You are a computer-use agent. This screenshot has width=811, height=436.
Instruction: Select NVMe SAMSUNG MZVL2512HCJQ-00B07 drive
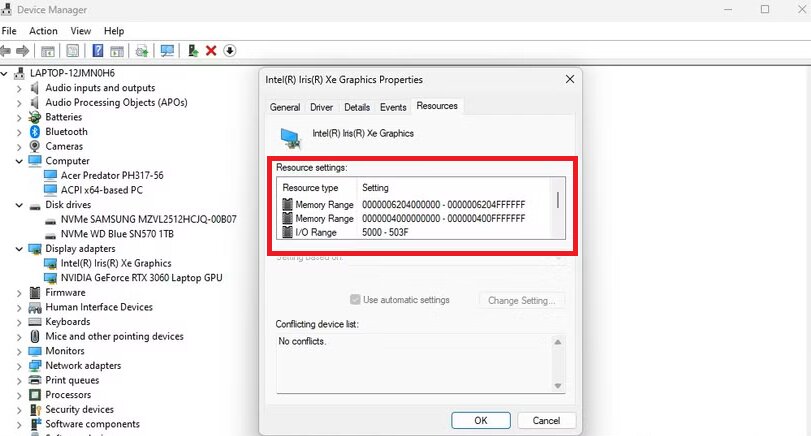(148, 220)
